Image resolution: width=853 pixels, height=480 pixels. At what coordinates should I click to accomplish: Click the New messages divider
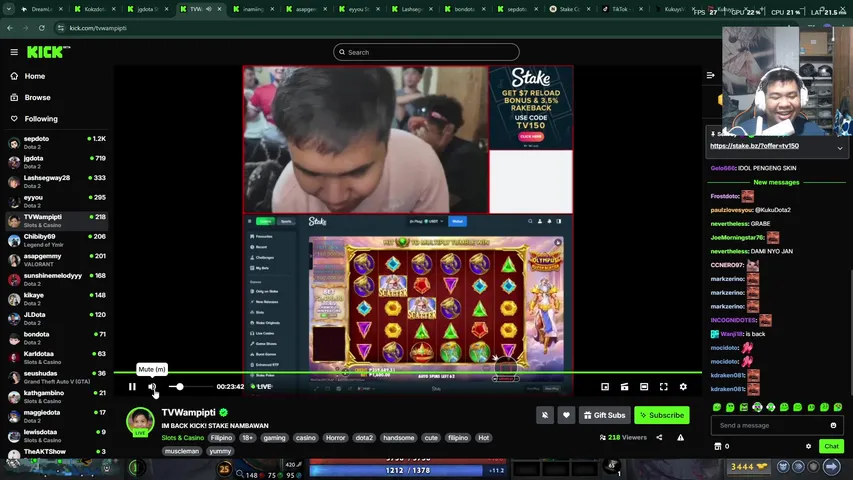[776, 182]
